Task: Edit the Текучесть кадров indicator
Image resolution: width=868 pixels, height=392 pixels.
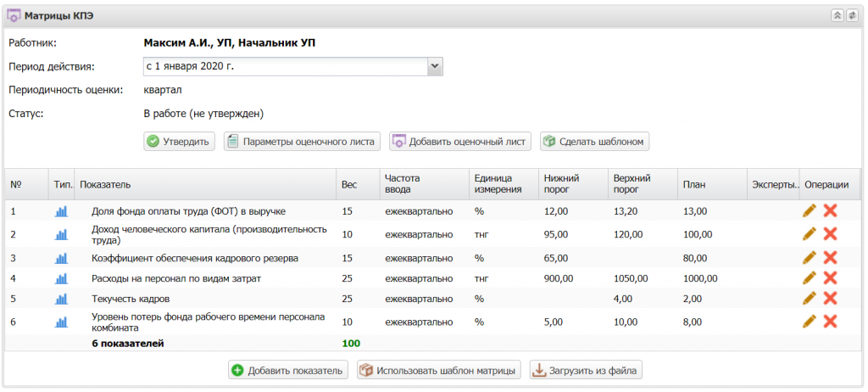Action: pos(810,299)
